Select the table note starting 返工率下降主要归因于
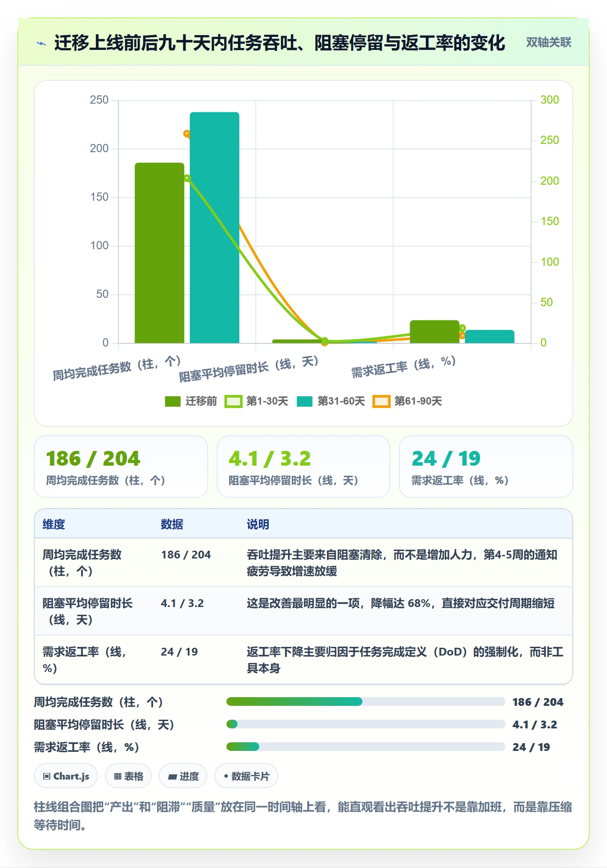The image size is (607, 868). pos(405,660)
